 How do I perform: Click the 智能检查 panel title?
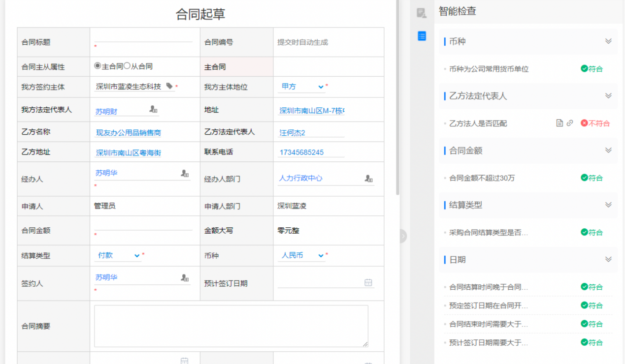point(458,11)
